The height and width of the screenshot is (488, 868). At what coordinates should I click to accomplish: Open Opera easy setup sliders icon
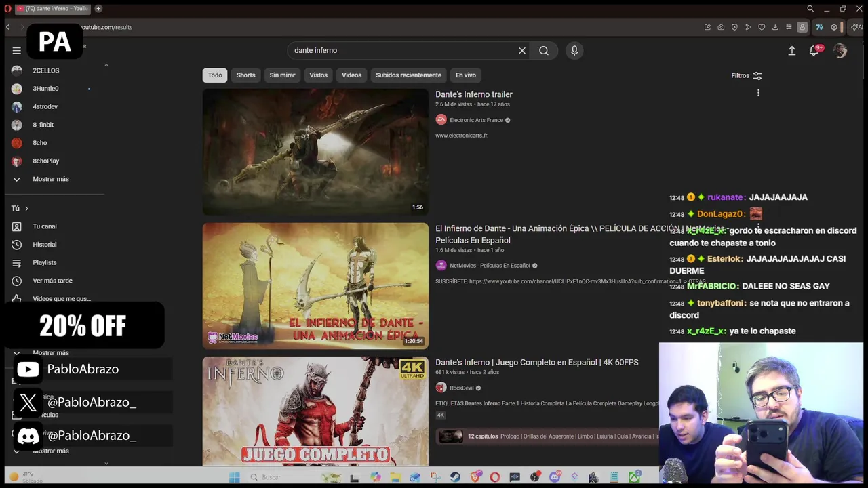pyautogui.click(x=789, y=27)
